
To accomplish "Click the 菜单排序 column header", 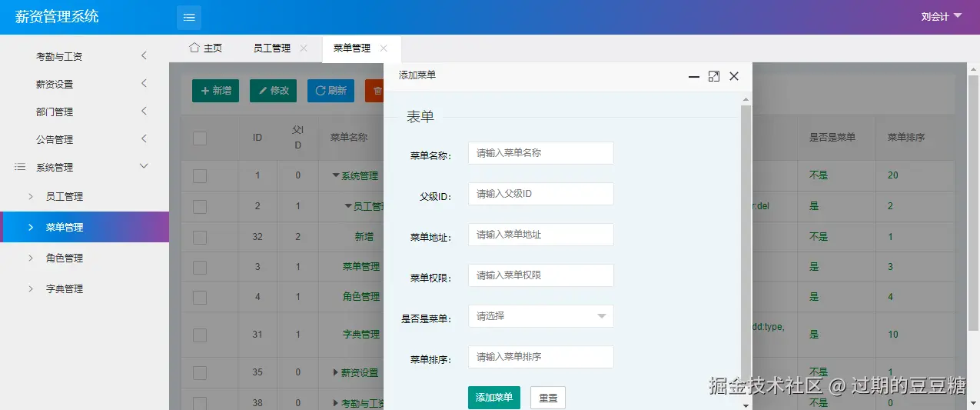I will click(906, 138).
